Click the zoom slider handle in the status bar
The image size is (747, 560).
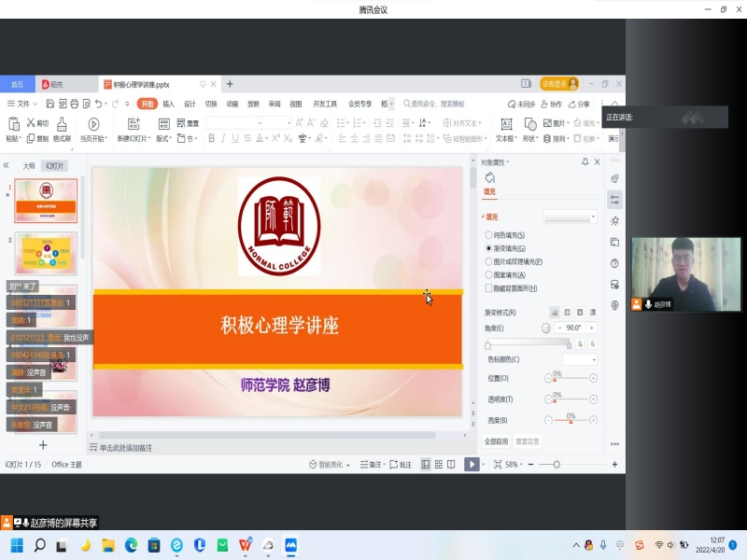557,464
